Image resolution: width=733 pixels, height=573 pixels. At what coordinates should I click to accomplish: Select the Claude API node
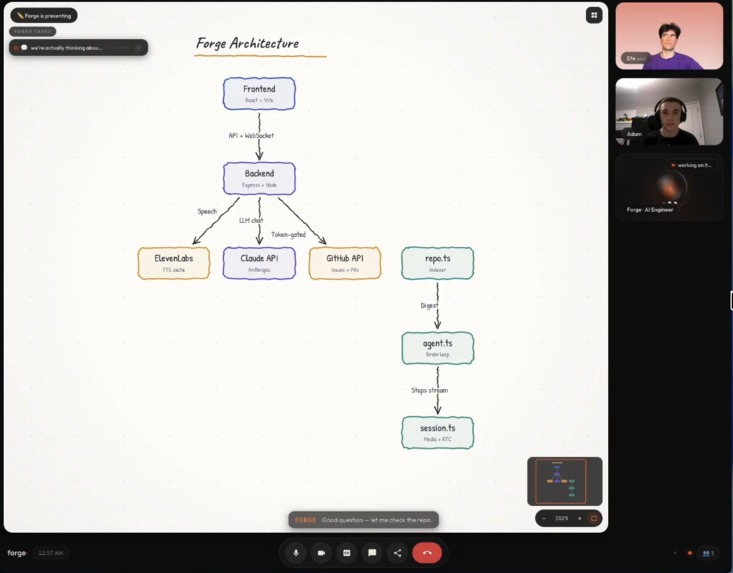[259, 263]
